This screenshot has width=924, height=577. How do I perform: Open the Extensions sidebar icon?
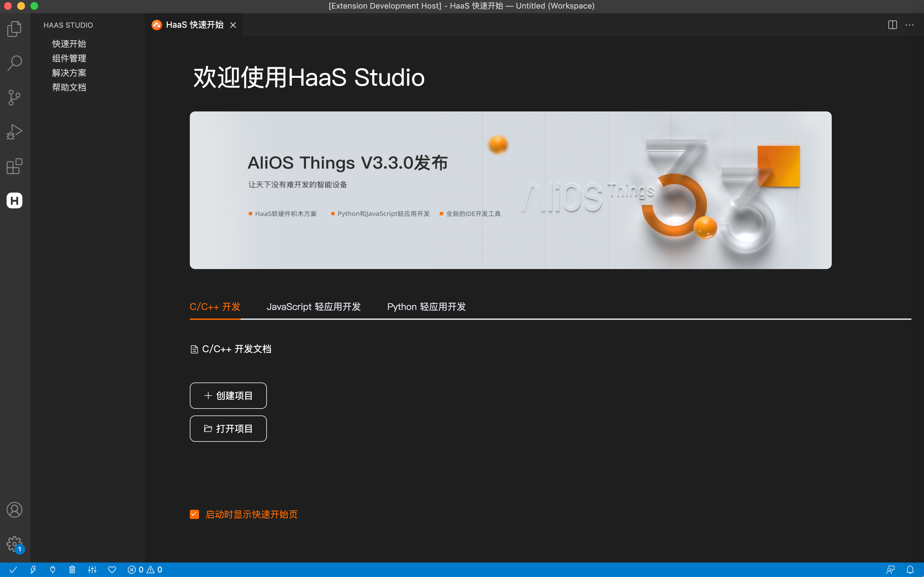[14, 166]
